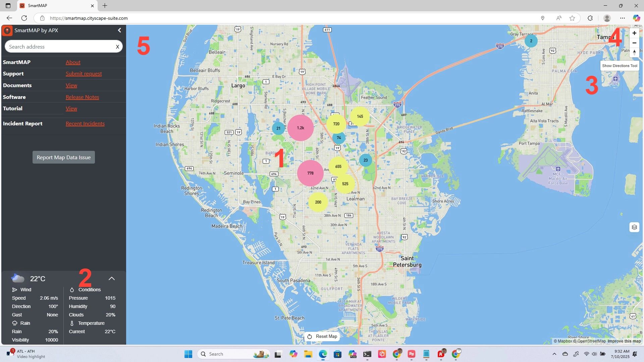
Task: Select the Show Directions Tool control
Action: click(620, 66)
